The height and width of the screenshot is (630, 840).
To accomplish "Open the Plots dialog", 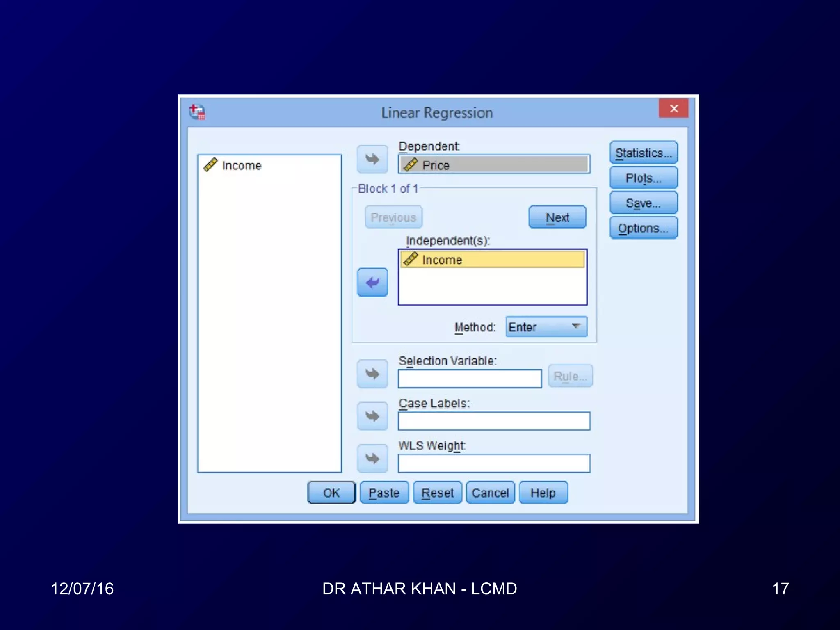I will tap(643, 178).
